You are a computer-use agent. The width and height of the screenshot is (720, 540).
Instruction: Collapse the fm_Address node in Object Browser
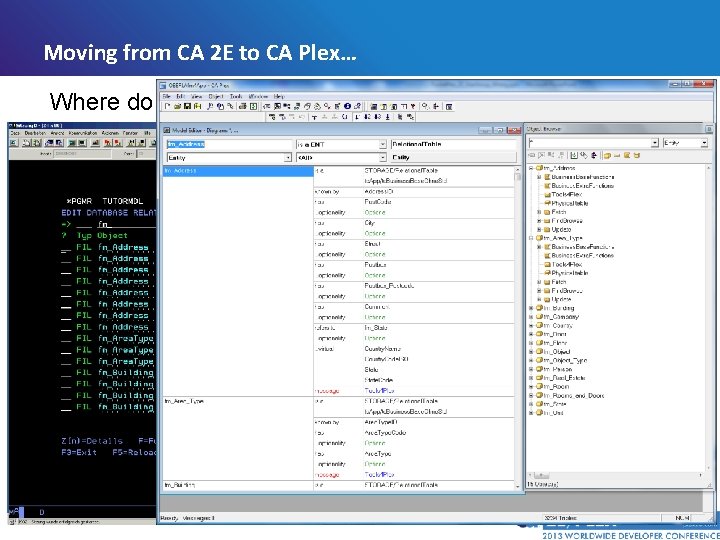click(x=531, y=168)
